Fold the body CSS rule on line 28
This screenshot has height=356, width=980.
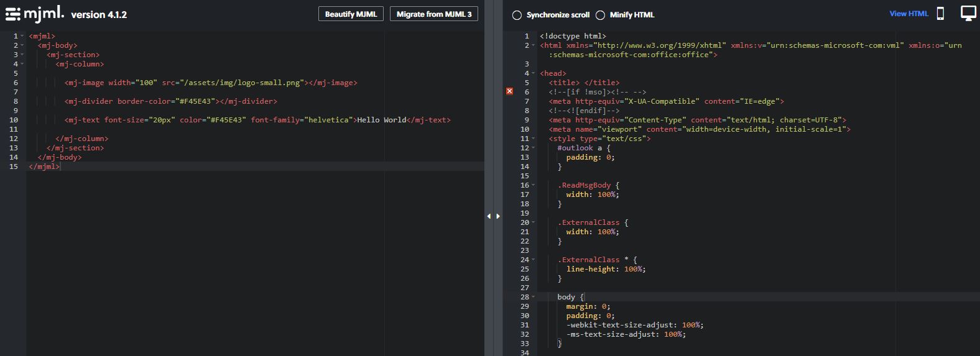tap(534, 297)
